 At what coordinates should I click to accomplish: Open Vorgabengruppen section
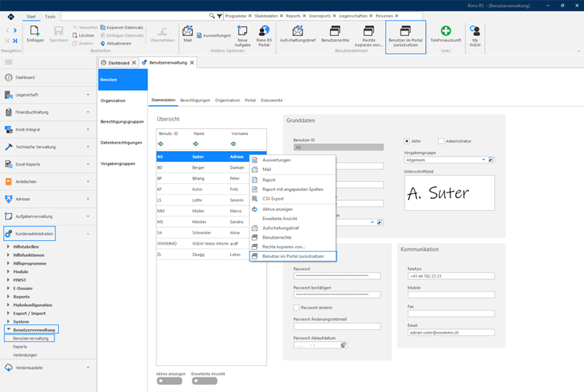(117, 163)
